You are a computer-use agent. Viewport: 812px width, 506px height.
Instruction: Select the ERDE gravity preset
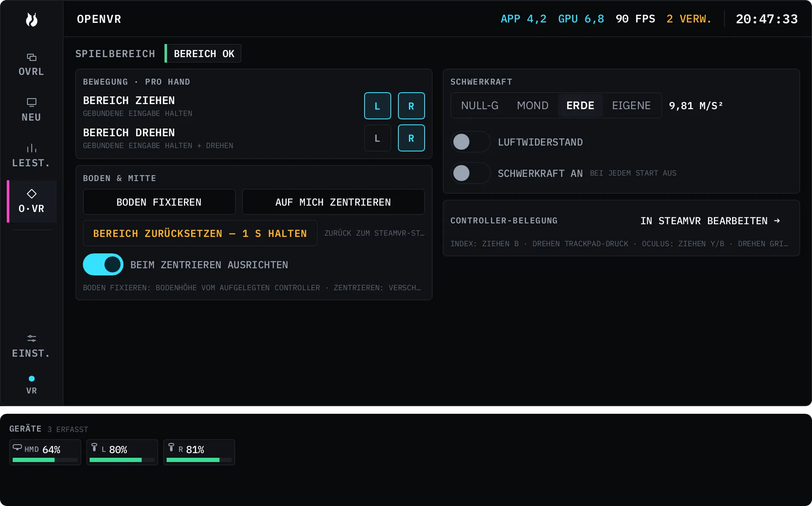click(580, 105)
